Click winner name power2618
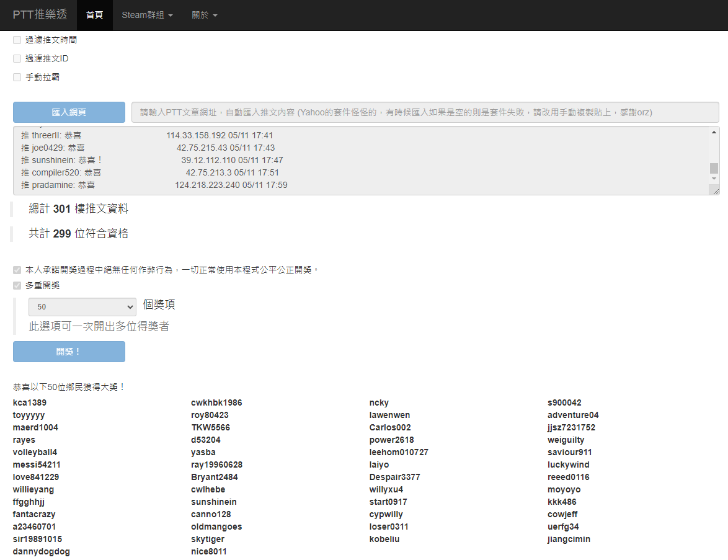The width and height of the screenshot is (728, 560). (x=391, y=440)
